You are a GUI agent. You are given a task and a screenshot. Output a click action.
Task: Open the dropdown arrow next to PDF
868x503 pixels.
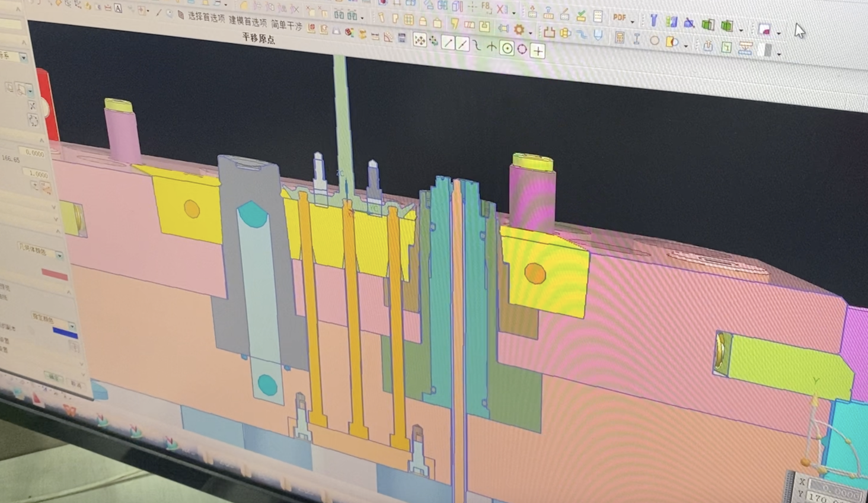click(633, 21)
